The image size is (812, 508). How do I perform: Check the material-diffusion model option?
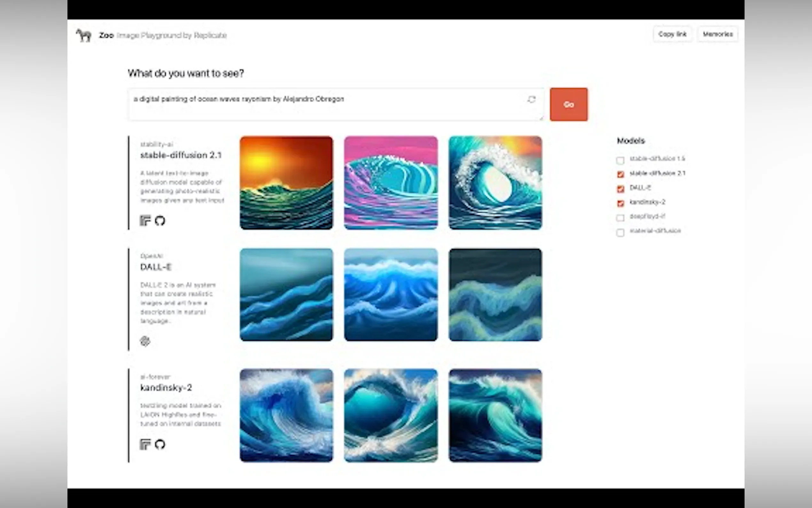pyautogui.click(x=620, y=232)
